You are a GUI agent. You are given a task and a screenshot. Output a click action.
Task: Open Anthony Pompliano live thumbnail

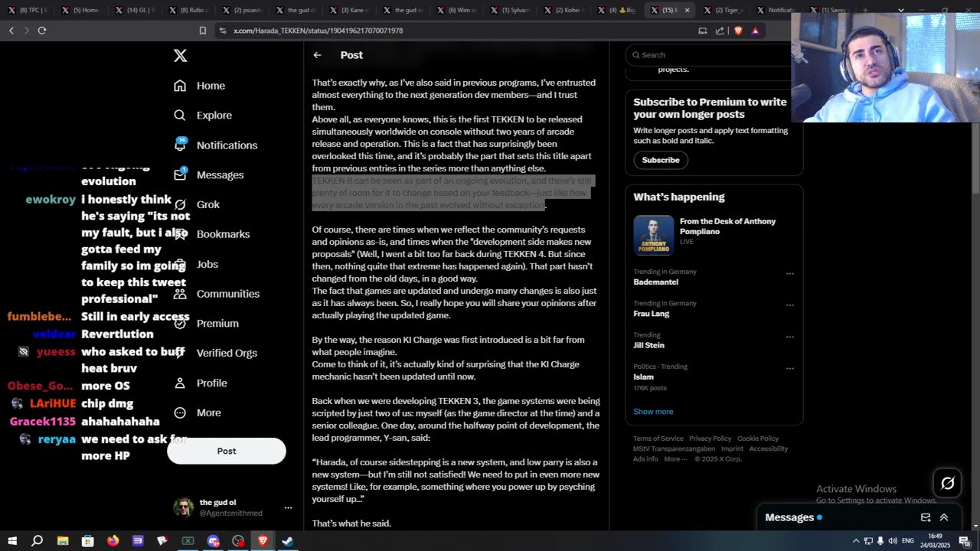click(x=653, y=234)
